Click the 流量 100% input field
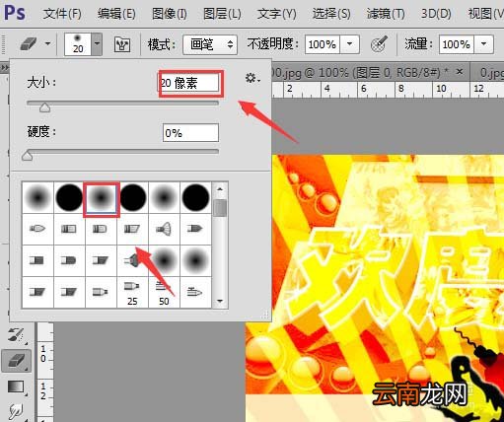Viewport: 504px width, 422px height. (x=457, y=44)
